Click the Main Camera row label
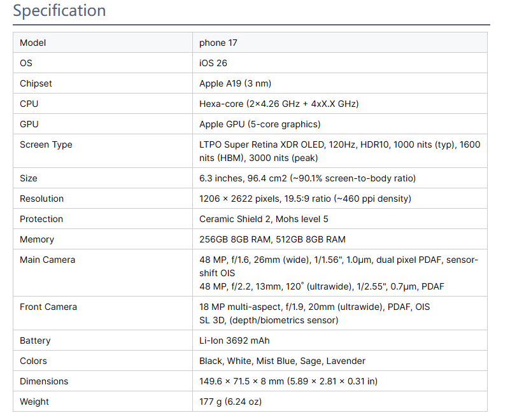This screenshot has height=420, width=517. [x=47, y=260]
